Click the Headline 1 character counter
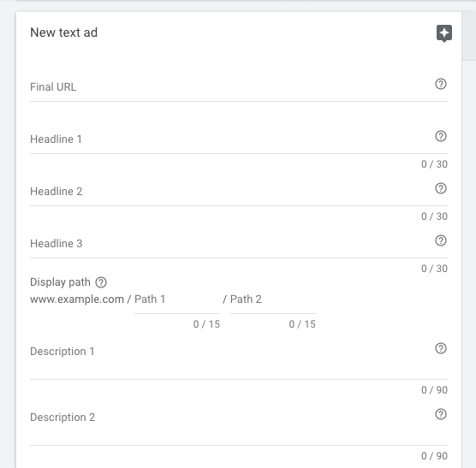The image size is (476, 468). click(x=434, y=164)
